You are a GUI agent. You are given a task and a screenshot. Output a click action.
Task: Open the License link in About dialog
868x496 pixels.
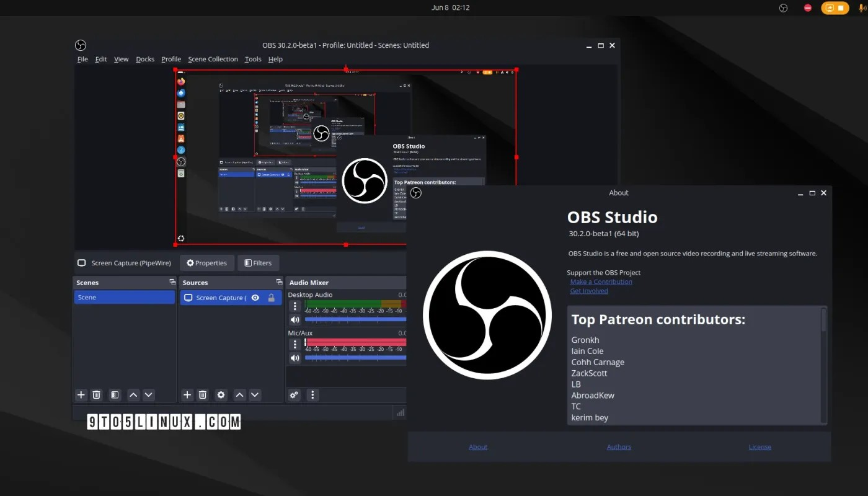(x=760, y=446)
